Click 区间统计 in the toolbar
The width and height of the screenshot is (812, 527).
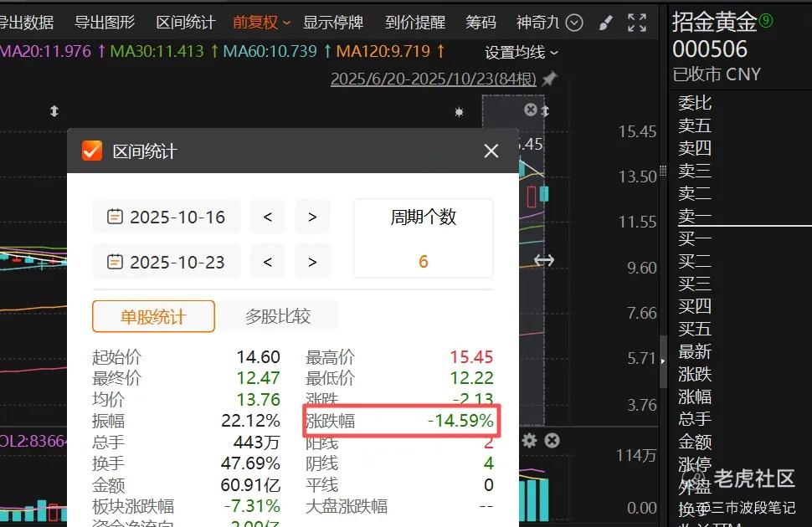[x=185, y=23]
